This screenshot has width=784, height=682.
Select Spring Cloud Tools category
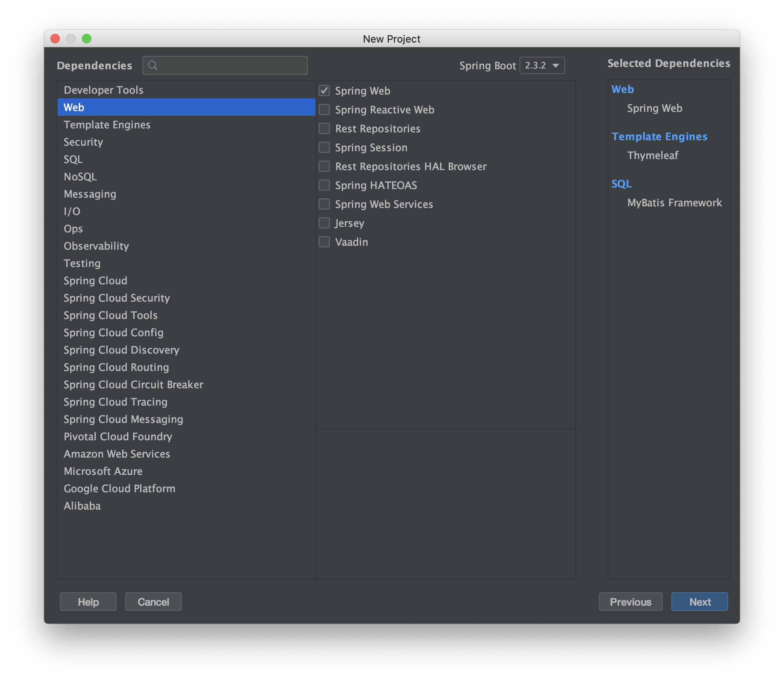click(186, 315)
